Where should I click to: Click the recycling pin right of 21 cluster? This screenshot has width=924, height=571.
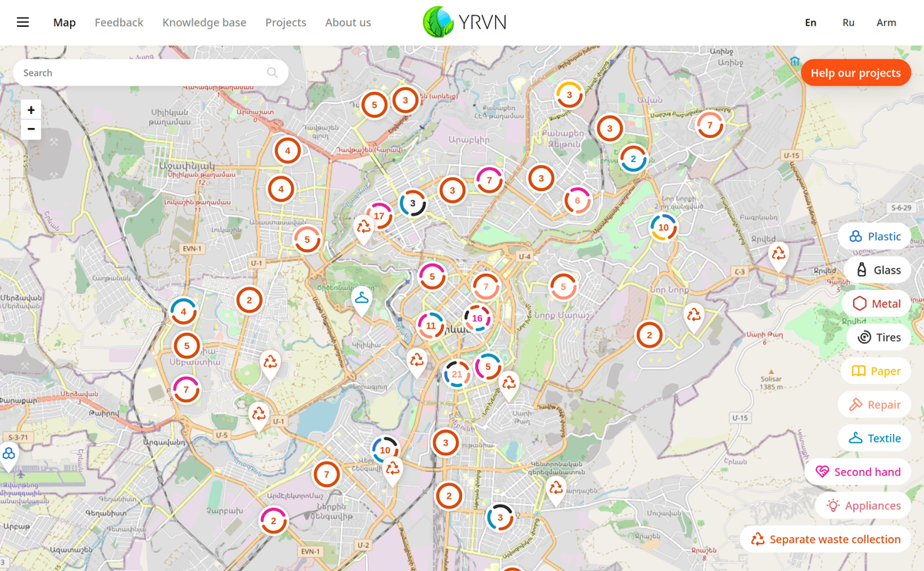[509, 385]
